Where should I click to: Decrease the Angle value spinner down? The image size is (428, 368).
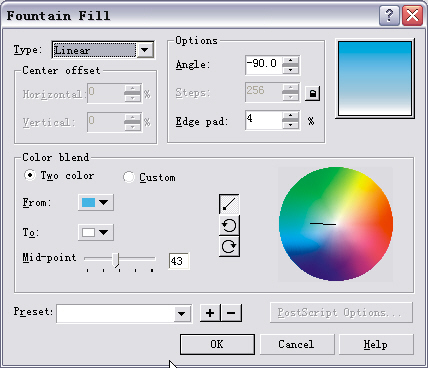tap(291, 70)
